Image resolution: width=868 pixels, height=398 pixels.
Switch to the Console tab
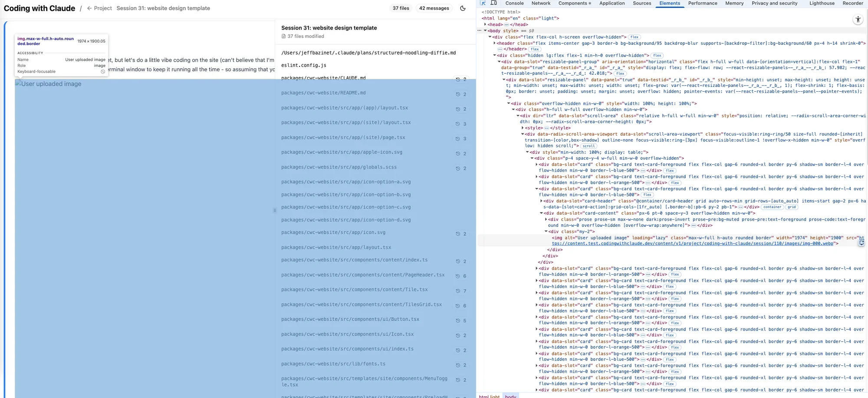[514, 3]
